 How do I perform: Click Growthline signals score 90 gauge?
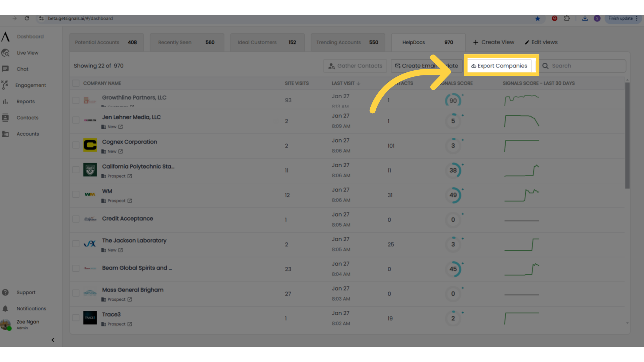[453, 101]
